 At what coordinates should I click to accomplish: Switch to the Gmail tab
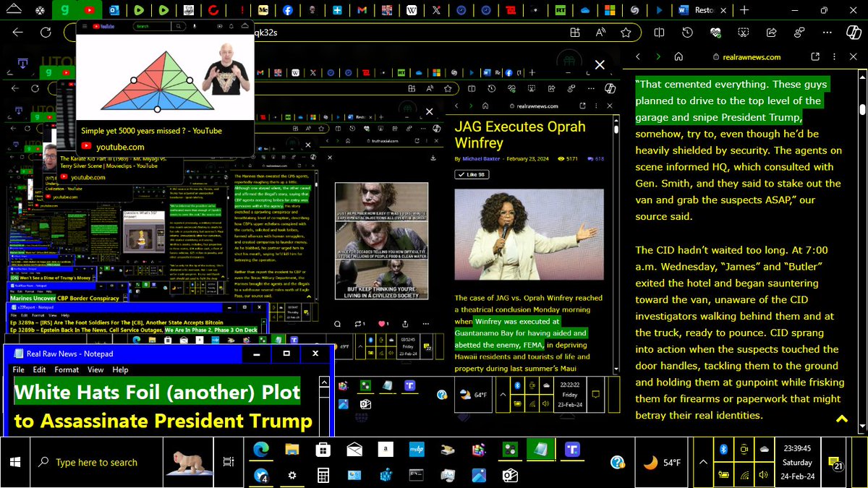pos(362,11)
